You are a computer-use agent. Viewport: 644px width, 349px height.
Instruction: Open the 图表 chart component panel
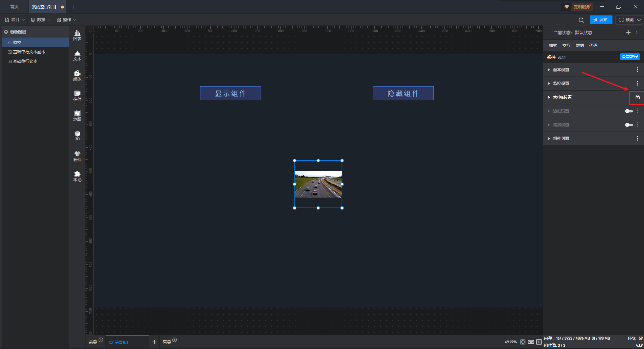77,35
